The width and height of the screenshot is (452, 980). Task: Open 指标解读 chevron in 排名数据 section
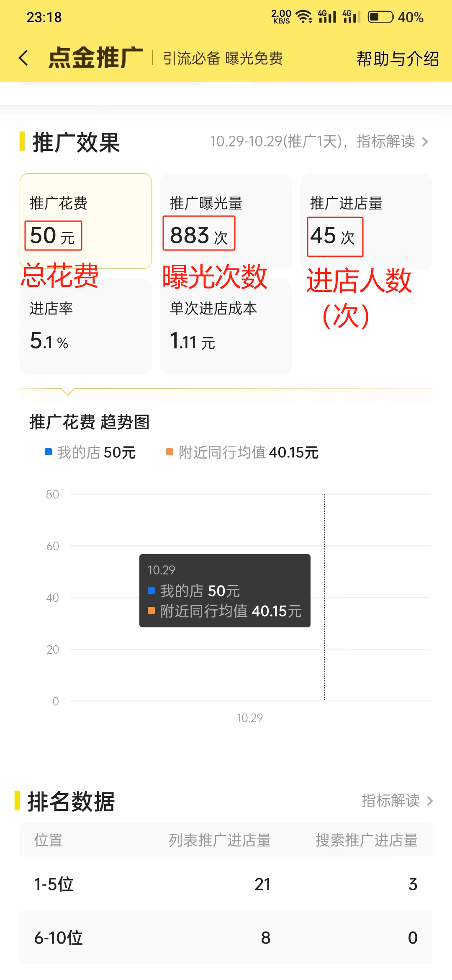pyautogui.click(x=430, y=801)
